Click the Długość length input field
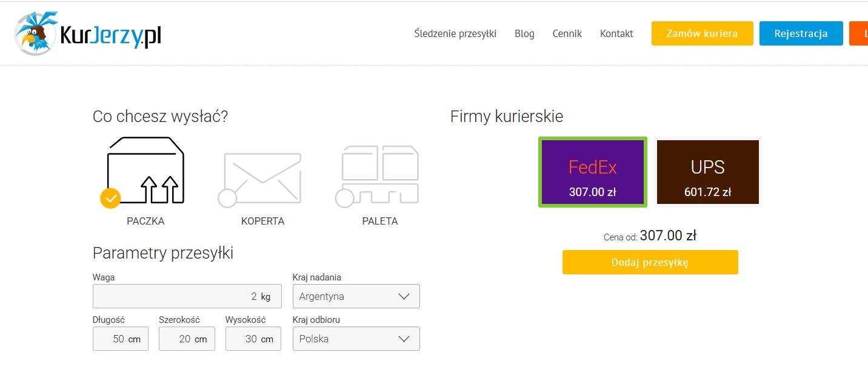 click(x=120, y=339)
